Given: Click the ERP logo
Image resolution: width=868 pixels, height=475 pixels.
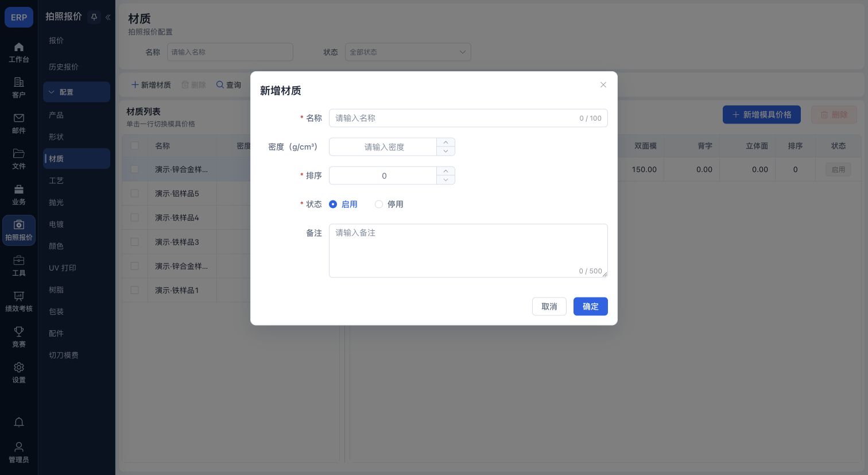Looking at the screenshot, I should 19,17.
